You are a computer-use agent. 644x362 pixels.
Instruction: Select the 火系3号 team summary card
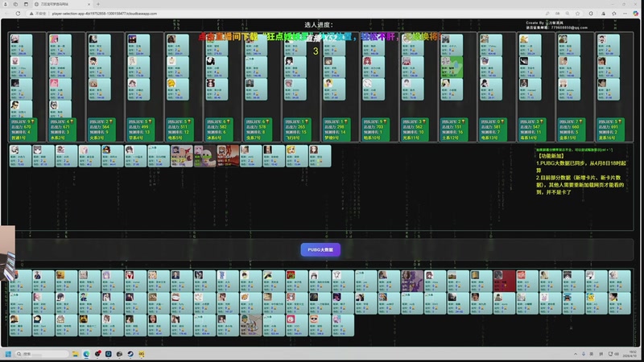point(101,130)
